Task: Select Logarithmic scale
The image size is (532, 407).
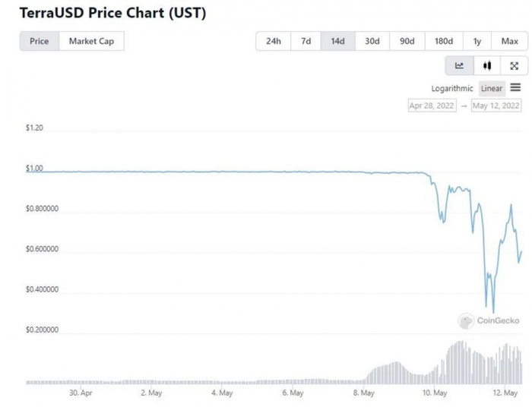Action: (x=452, y=89)
